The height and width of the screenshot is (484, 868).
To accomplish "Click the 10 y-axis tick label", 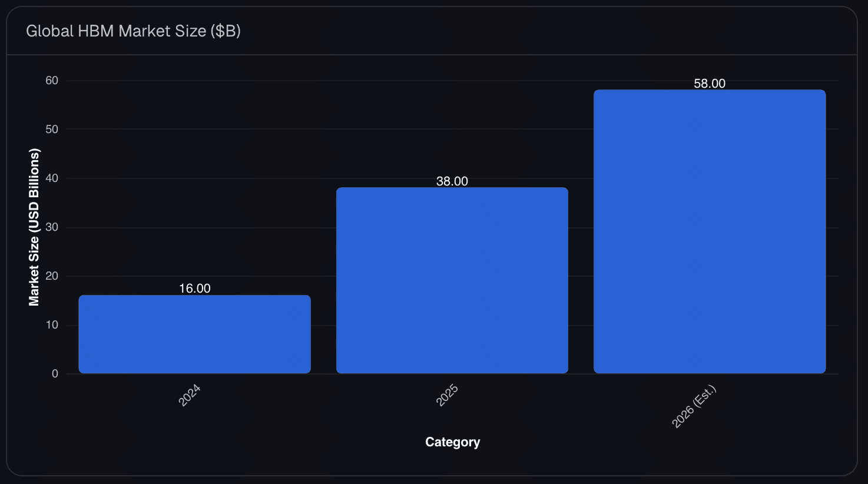I will [52, 325].
